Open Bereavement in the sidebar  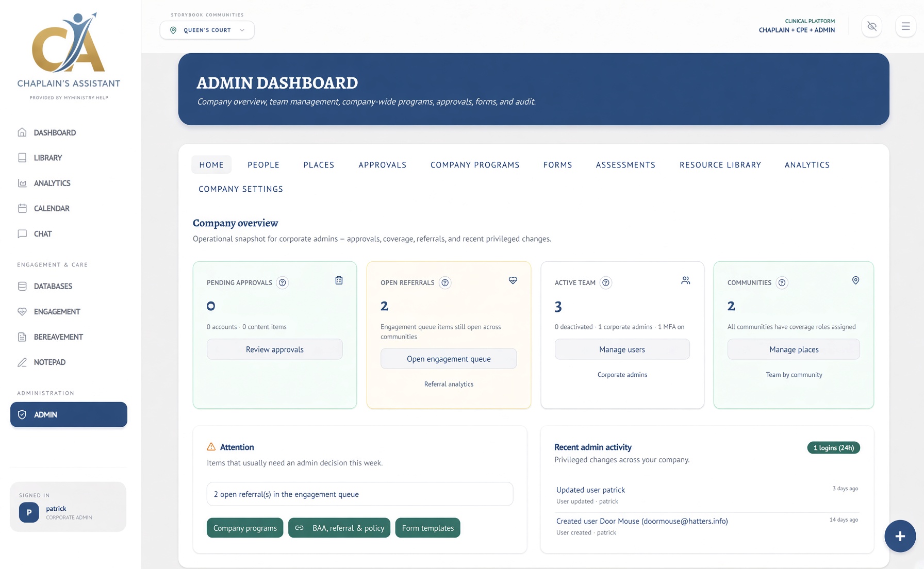pyautogui.click(x=69, y=337)
